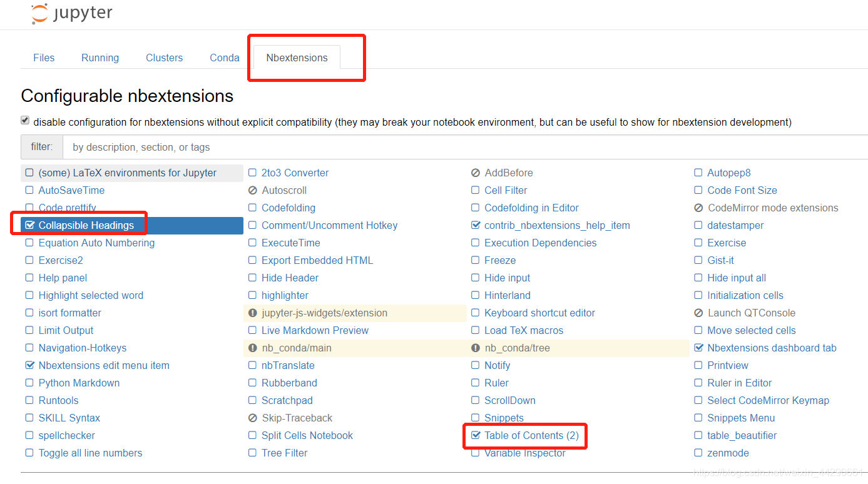Image resolution: width=868 pixels, height=484 pixels.
Task: Enable the ScrollDown checkbox
Action: 476,400
